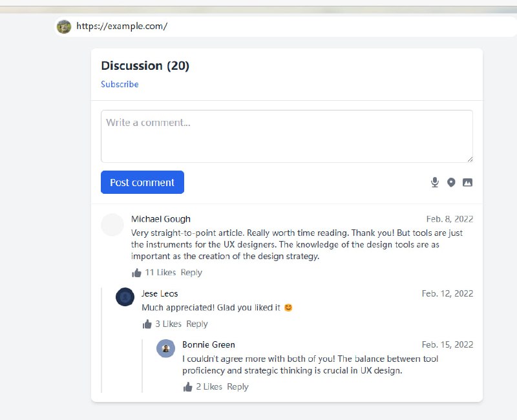Click the image upload icon
Screen dimensions: 517x420
click(x=467, y=183)
